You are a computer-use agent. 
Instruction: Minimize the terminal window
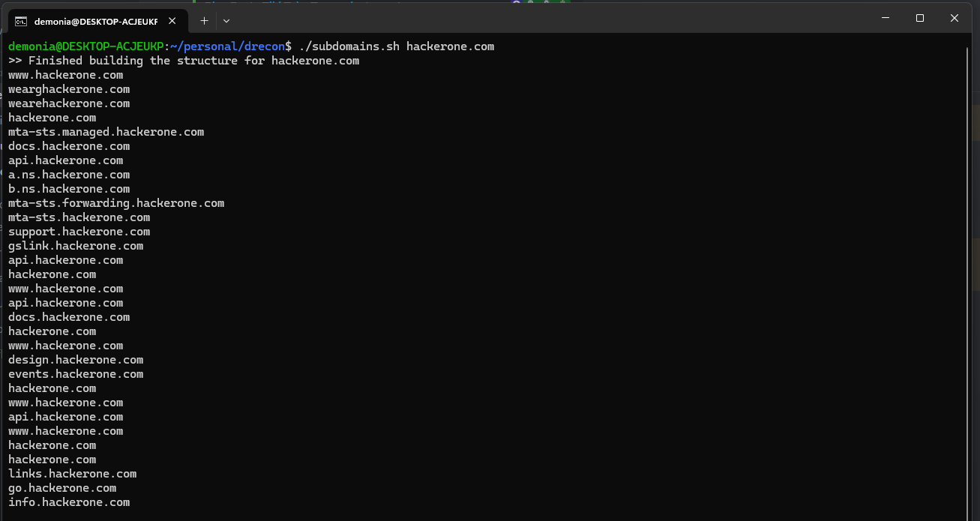(886, 18)
